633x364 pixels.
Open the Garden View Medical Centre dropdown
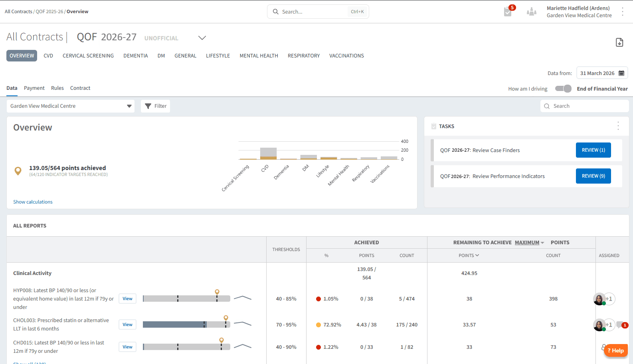point(71,106)
